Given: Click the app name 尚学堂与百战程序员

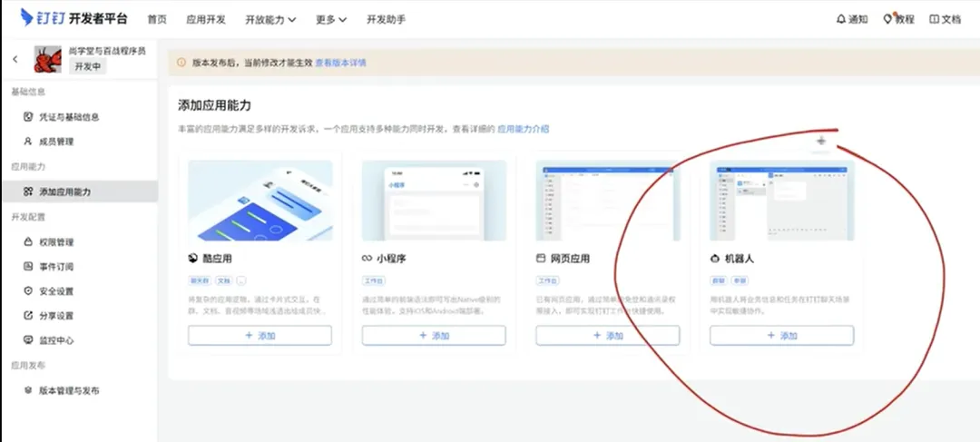Looking at the screenshot, I should 107,51.
